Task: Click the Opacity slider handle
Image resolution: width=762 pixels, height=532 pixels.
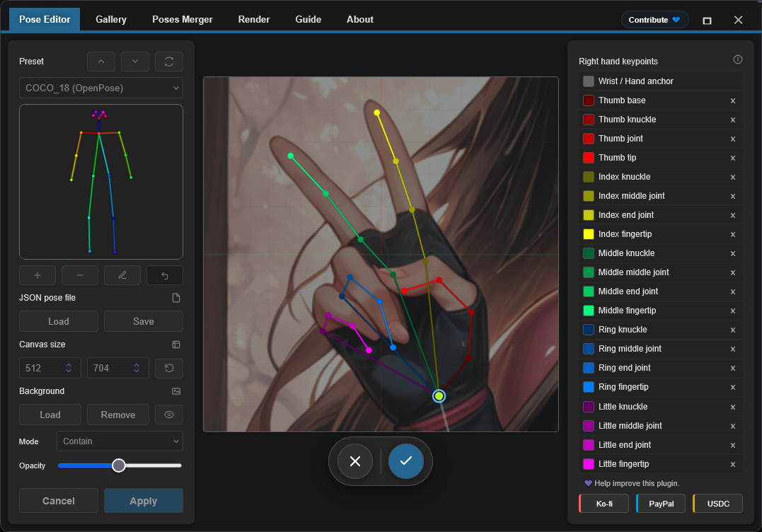Action: pyautogui.click(x=119, y=466)
